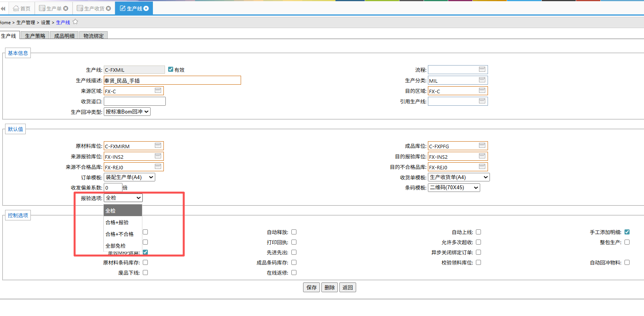Screen dimensions: 644x316
Task: Select 合格+报验 option in list
Action: click(123, 222)
